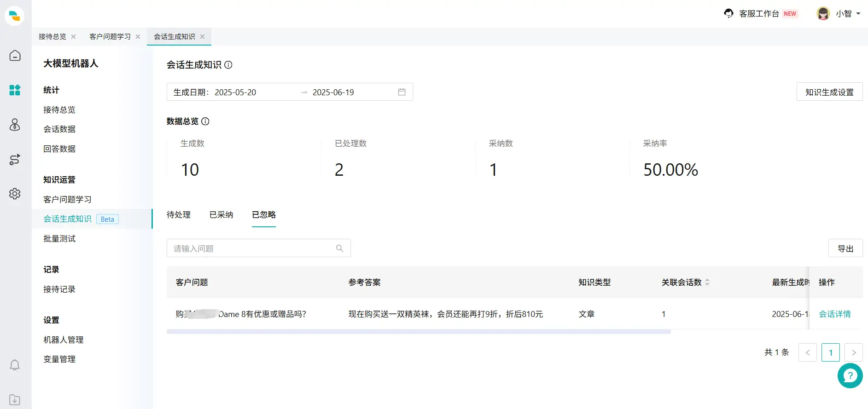The height and width of the screenshot is (409, 868).
Task: Click the customer service headset icon
Action: [x=728, y=13]
